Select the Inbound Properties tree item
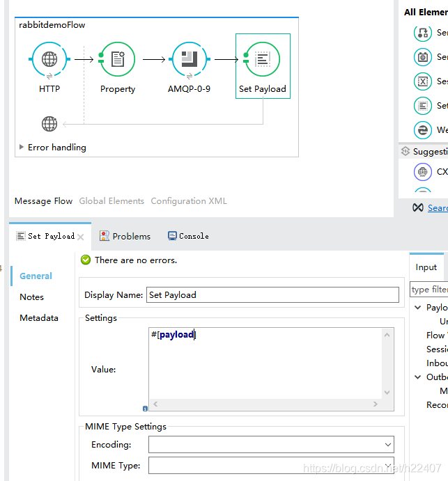 (438, 363)
